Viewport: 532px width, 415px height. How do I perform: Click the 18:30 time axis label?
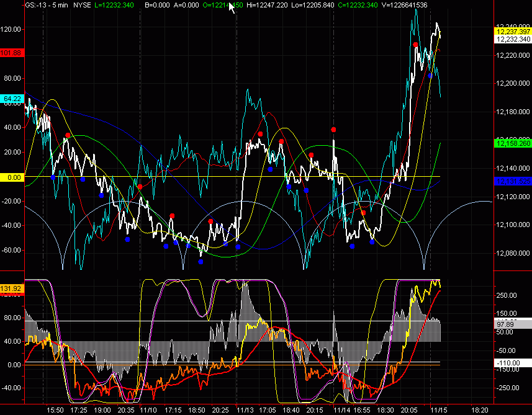click(385, 410)
